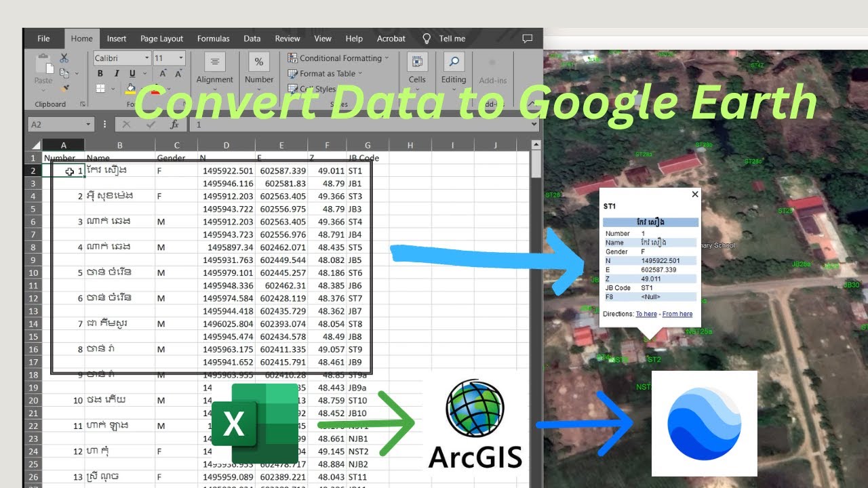Increase font size with larger A icon
Image resolution: width=868 pixels, height=488 pixels.
coord(163,74)
